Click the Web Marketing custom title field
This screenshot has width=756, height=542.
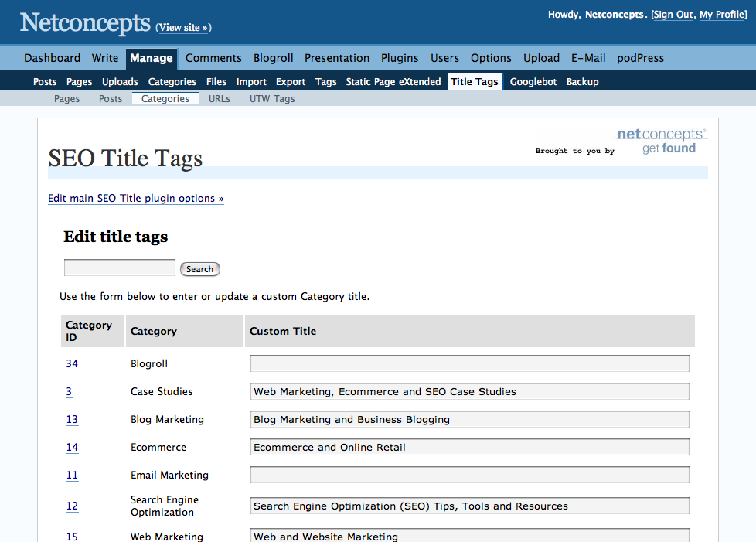click(x=470, y=536)
